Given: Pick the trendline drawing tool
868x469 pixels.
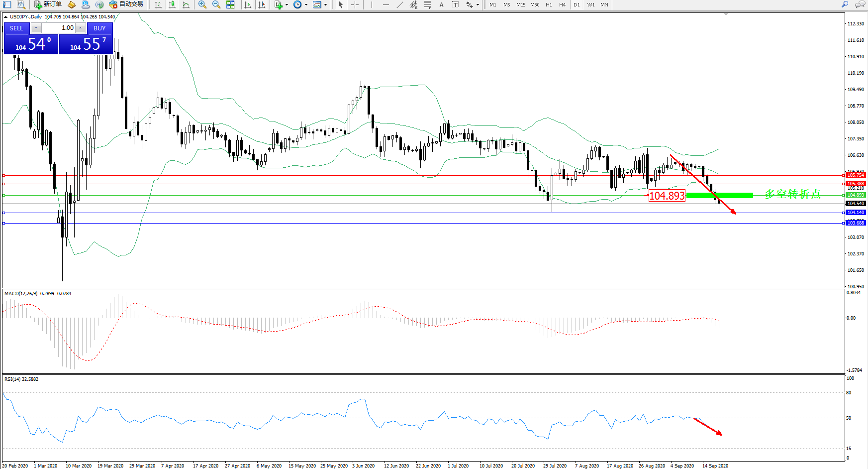Looking at the screenshot, I should coord(400,4).
